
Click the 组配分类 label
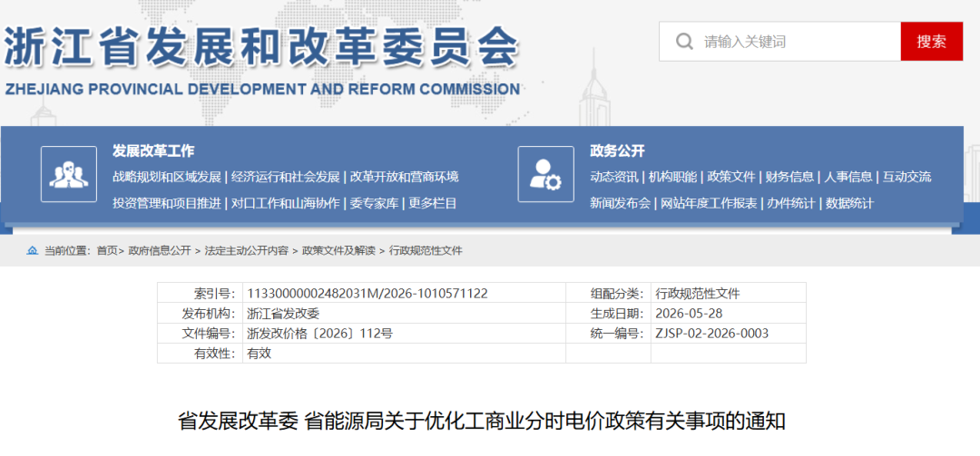pyautogui.click(x=618, y=293)
